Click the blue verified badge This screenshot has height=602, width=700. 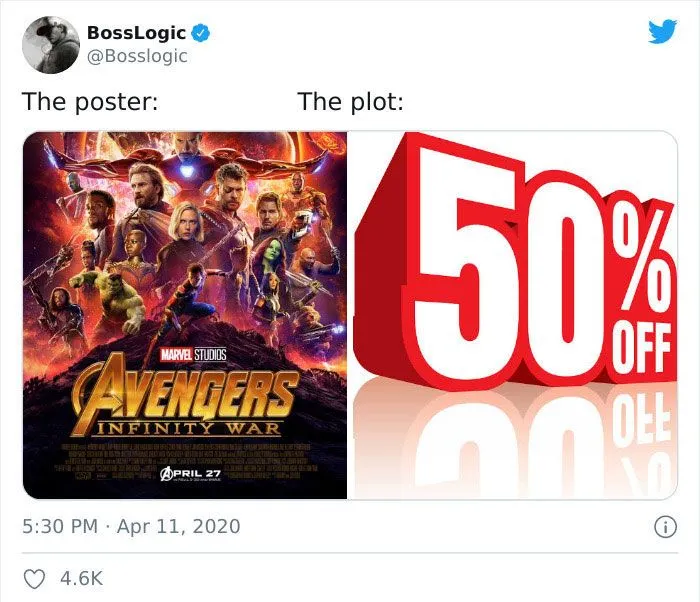pos(201,33)
